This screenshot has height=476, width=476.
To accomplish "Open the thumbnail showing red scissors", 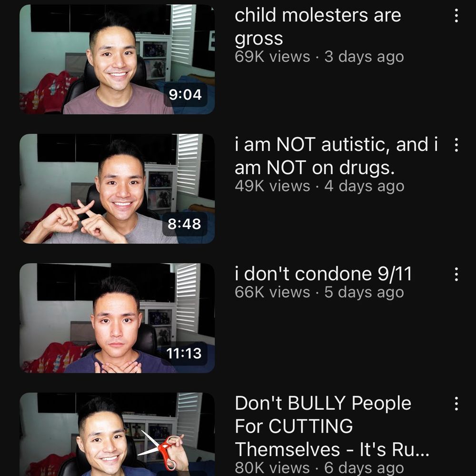I will (x=117, y=434).
